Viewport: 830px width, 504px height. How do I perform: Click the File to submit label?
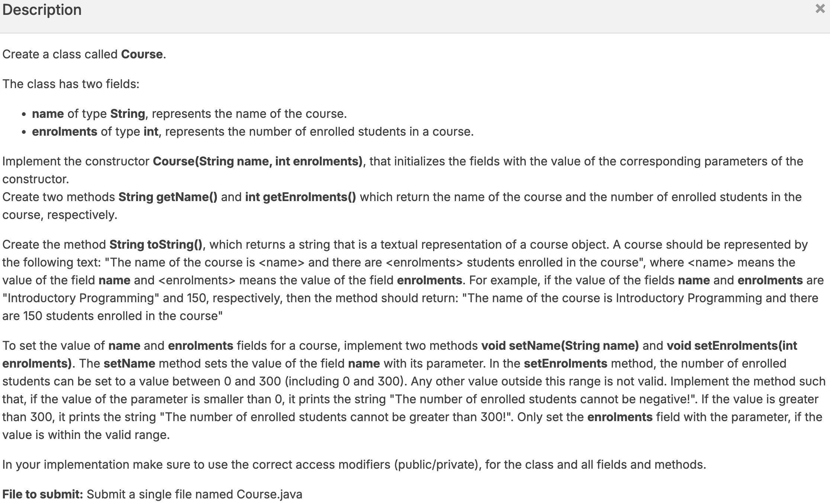[42, 494]
